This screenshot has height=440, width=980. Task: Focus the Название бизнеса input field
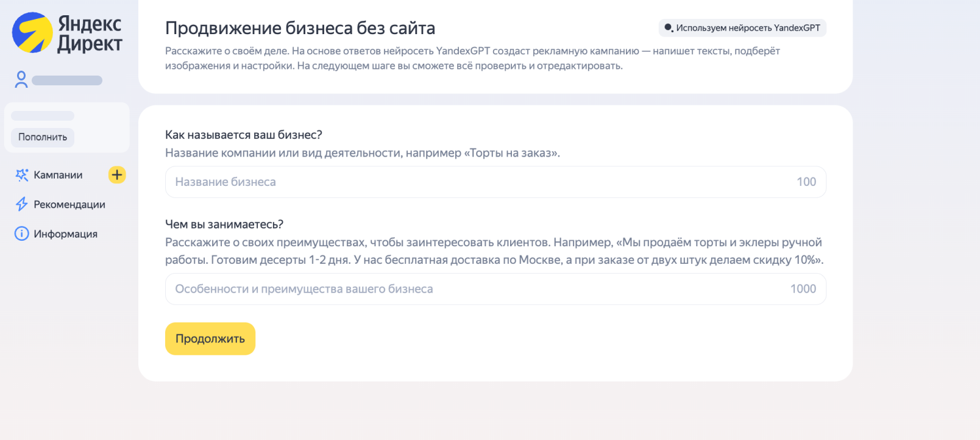495,182
